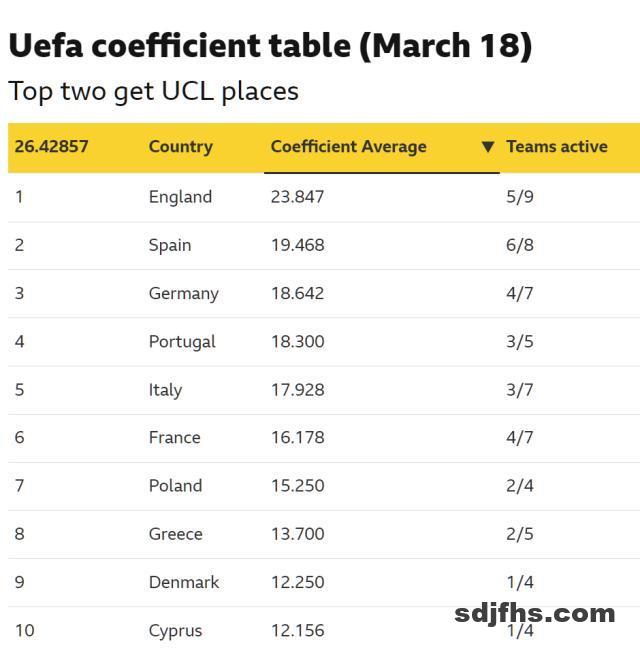Select Germany country cell

click(183, 293)
